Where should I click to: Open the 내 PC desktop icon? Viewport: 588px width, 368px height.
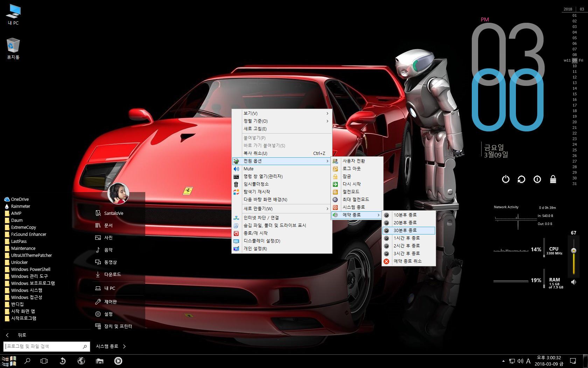click(13, 14)
